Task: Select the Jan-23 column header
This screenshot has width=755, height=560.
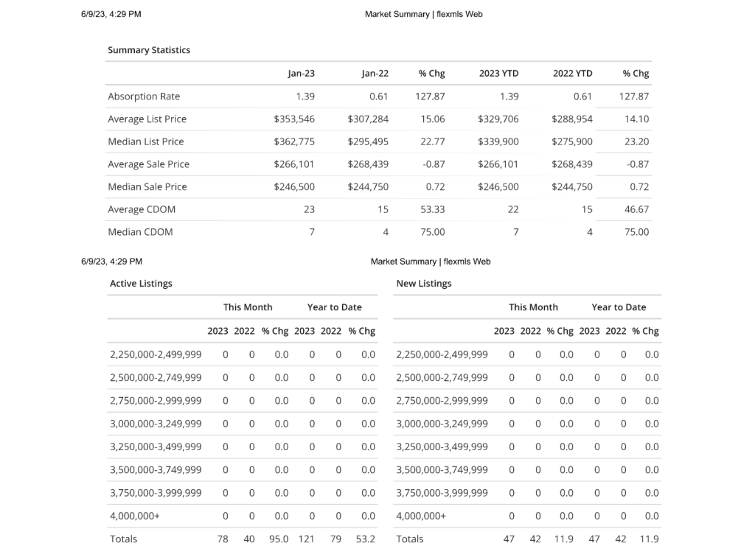Action: click(301, 74)
